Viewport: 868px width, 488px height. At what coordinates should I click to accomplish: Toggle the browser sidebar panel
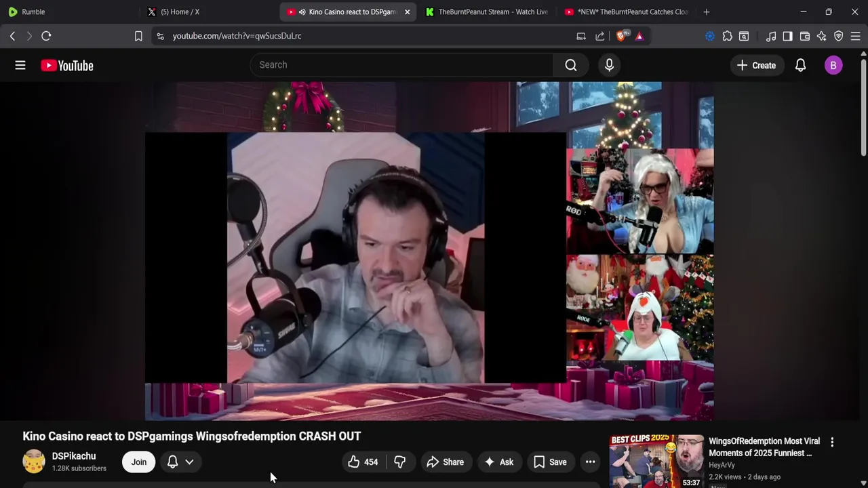[x=787, y=36]
